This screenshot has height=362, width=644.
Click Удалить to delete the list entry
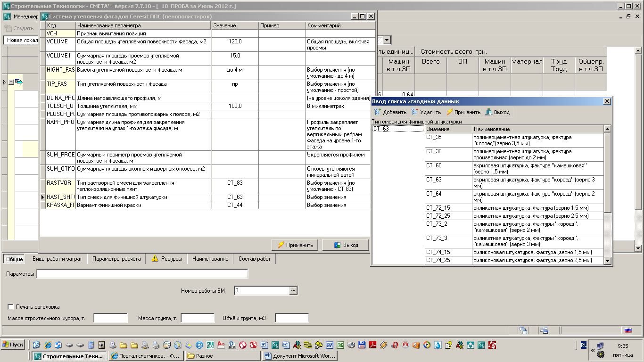[x=415, y=112]
